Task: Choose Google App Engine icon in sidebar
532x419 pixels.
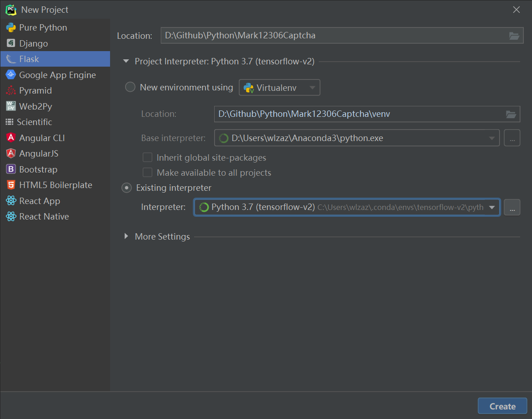Action: tap(11, 75)
